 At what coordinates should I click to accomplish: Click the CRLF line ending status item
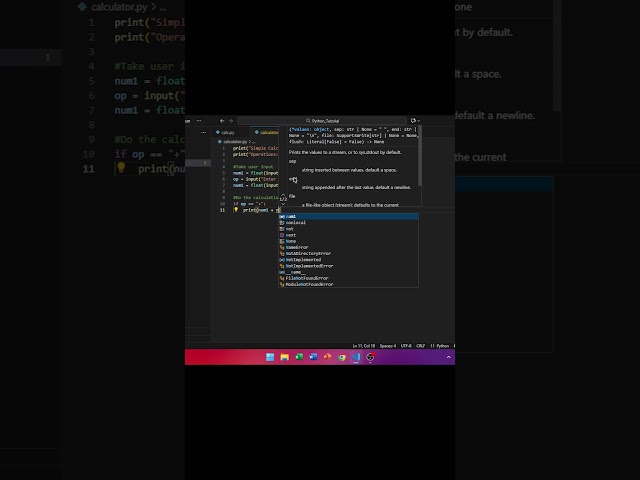[x=420, y=346]
